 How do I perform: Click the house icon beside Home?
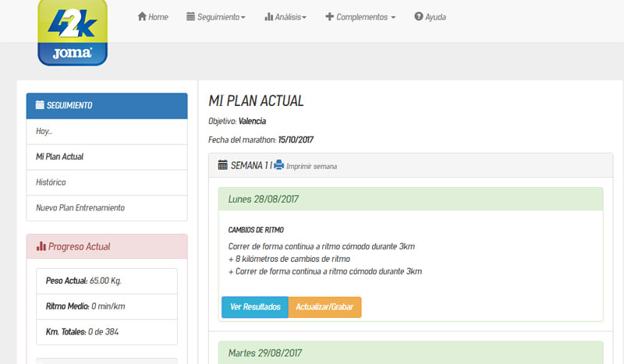(x=142, y=16)
